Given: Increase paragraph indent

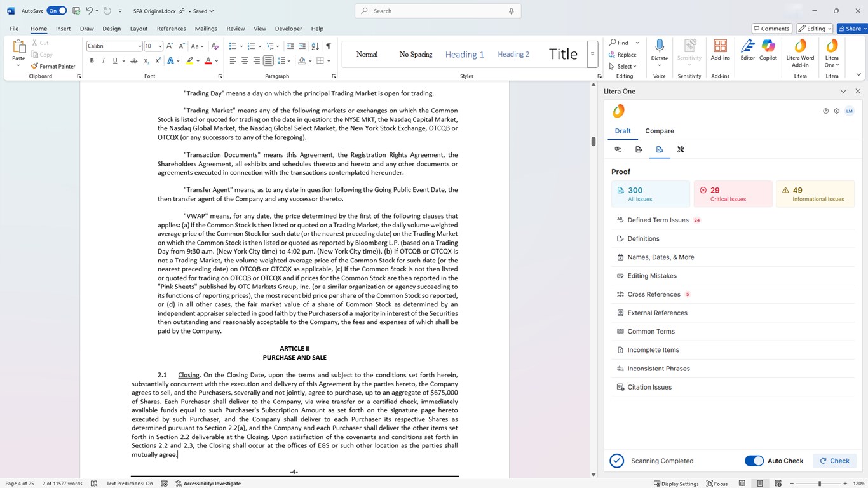Looking at the screenshot, I should click(302, 46).
